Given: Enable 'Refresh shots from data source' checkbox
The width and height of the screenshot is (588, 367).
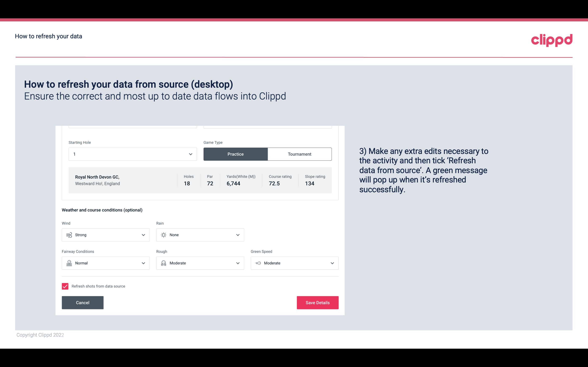Looking at the screenshot, I should coord(65,286).
